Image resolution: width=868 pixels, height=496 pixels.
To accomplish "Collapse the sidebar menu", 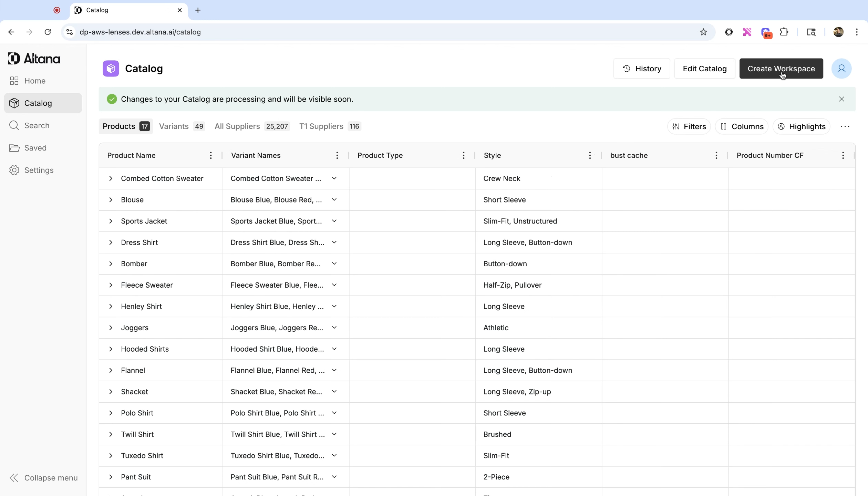I will pyautogui.click(x=43, y=478).
